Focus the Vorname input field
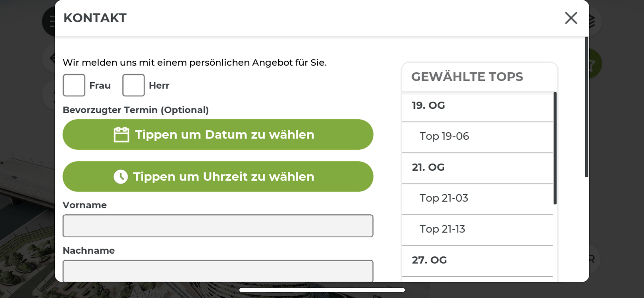The height and width of the screenshot is (298, 644). (x=218, y=226)
